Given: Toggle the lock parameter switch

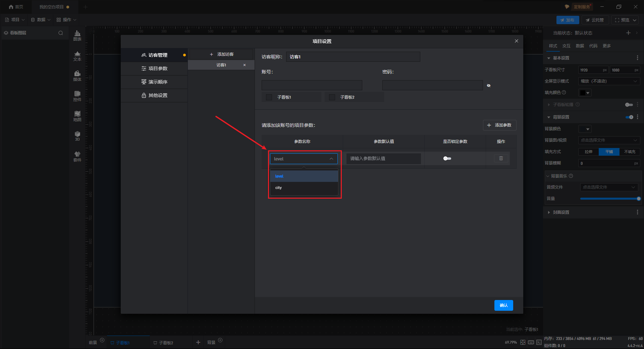Looking at the screenshot, I should [447, 158].
